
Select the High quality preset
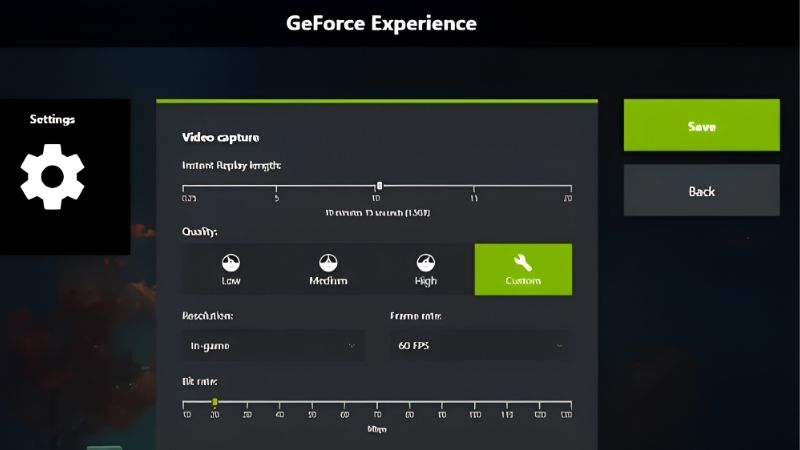pyautogui.click(x=426, y=269)
